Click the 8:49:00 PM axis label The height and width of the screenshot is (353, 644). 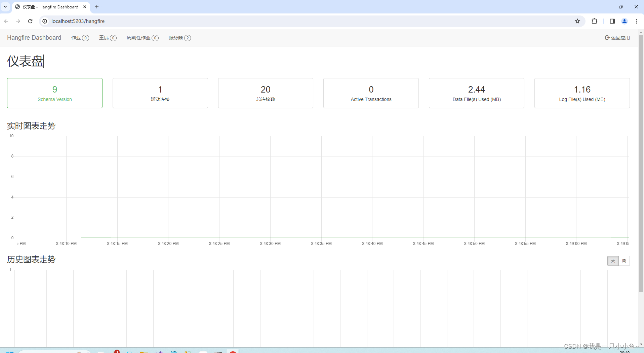[x=576, y=244]
